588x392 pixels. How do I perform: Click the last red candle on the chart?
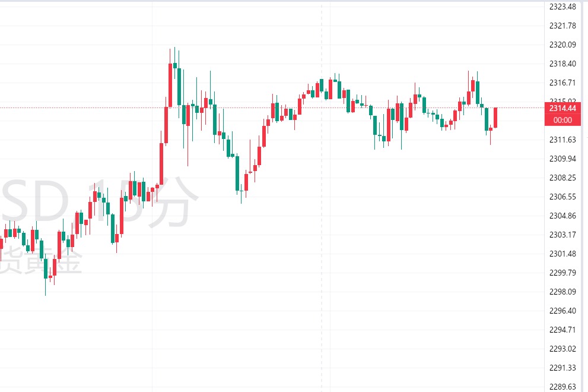495,118
